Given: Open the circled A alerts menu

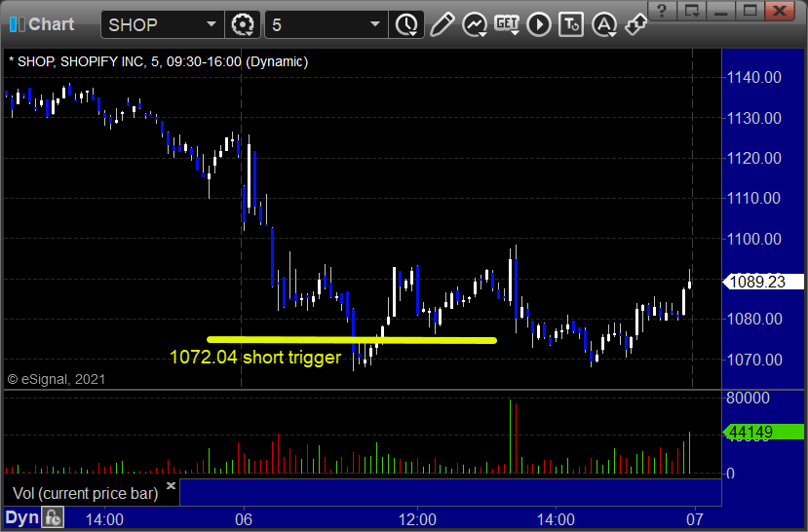Looking at the screenshot, I should pos(604,24).
